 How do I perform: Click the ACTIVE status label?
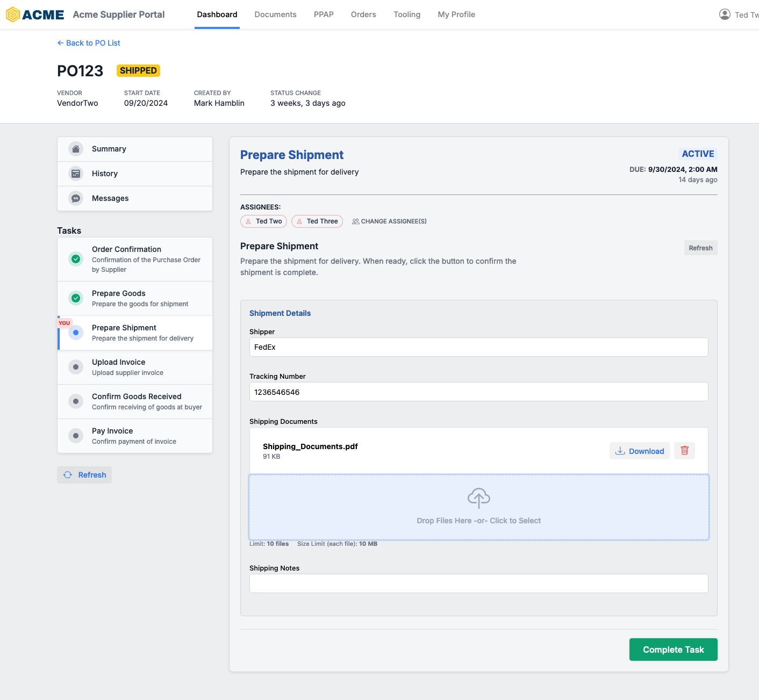pos(698,154)
